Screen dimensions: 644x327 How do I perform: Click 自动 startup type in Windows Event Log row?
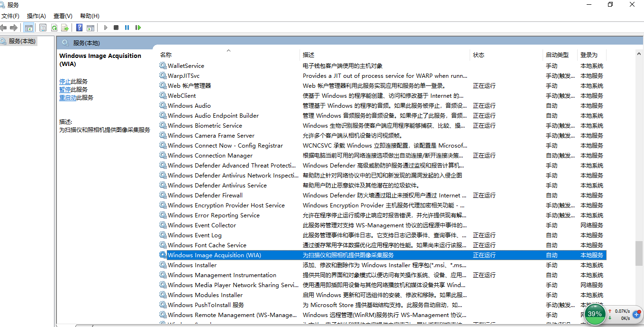552,235
